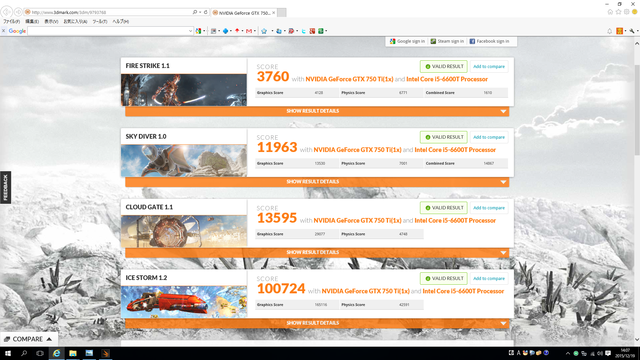Click the Ice Storm benchmark thumbnail image

pos(184,302)
